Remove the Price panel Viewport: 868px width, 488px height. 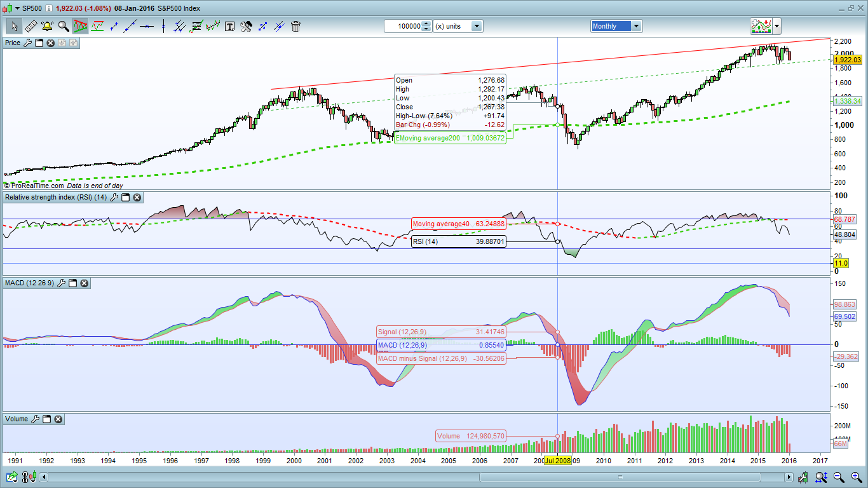tap(50, 43)
